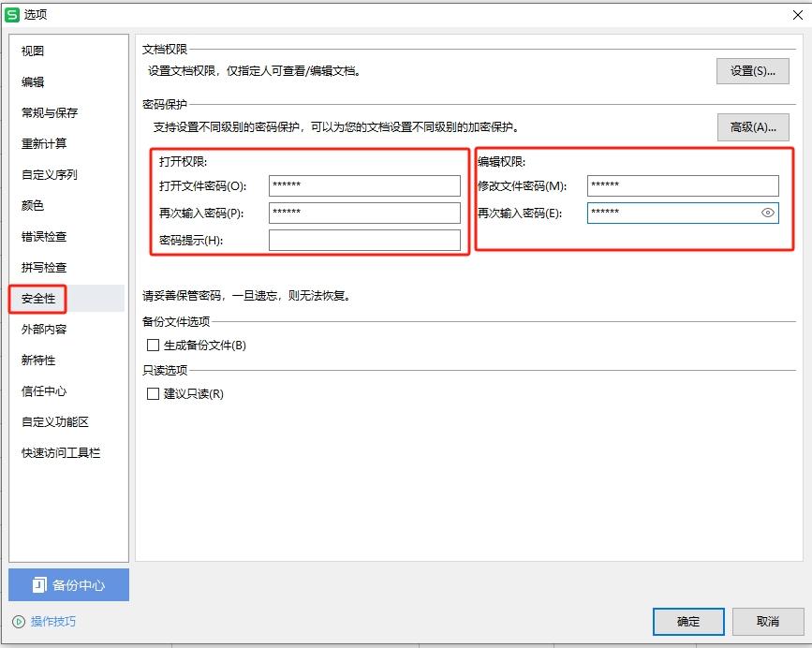Open 自定义功能区 settings

(x=55, y=421)
